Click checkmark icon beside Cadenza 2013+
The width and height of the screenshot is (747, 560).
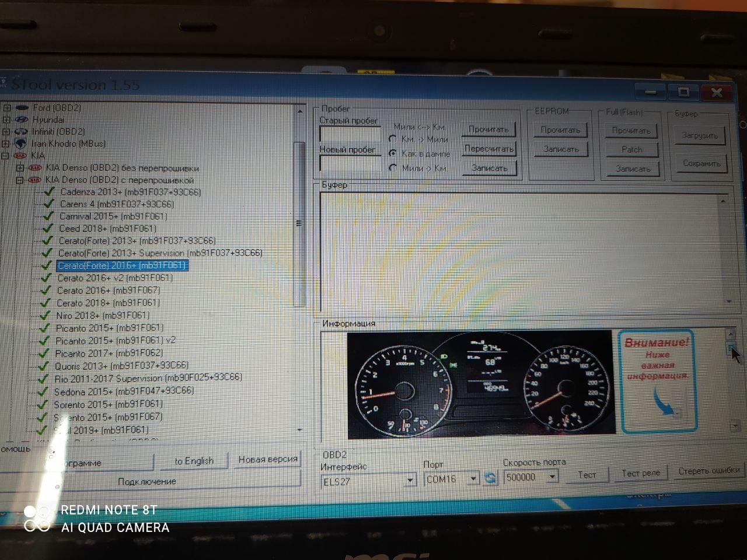48,192
